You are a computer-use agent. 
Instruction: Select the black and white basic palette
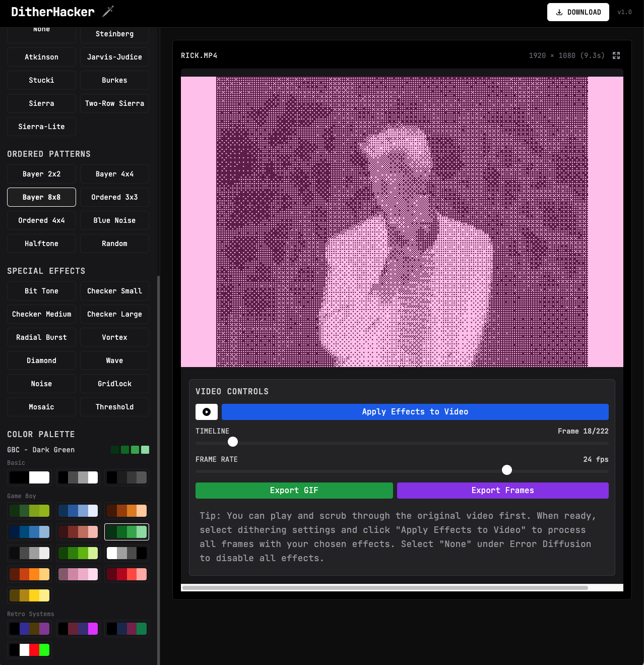point(29,477)
